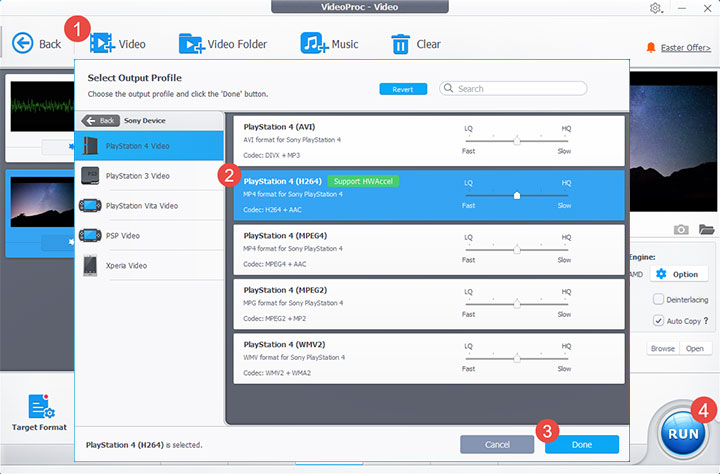This screenshot has width=720, height=474.
Task: Click the camera snapshot icon
Action: 681,229
